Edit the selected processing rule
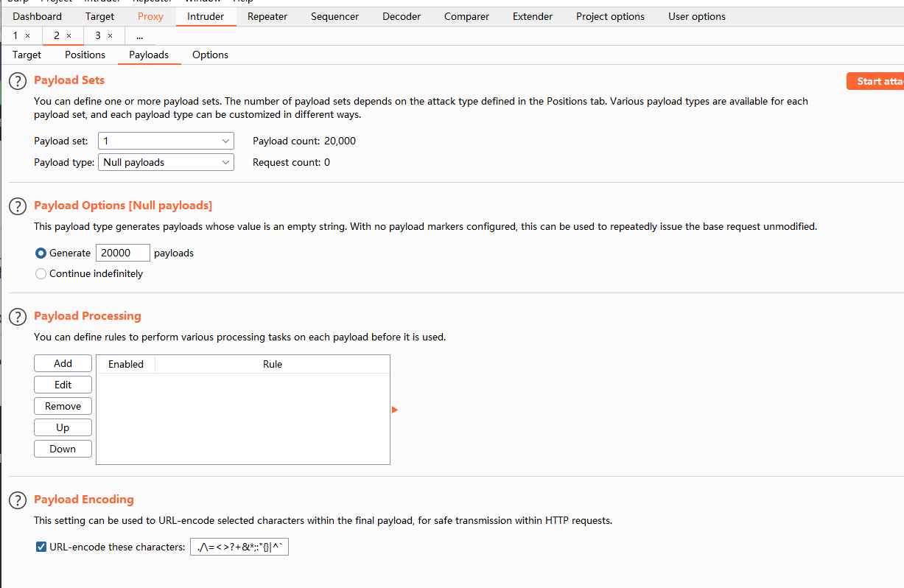 point(63,385)
